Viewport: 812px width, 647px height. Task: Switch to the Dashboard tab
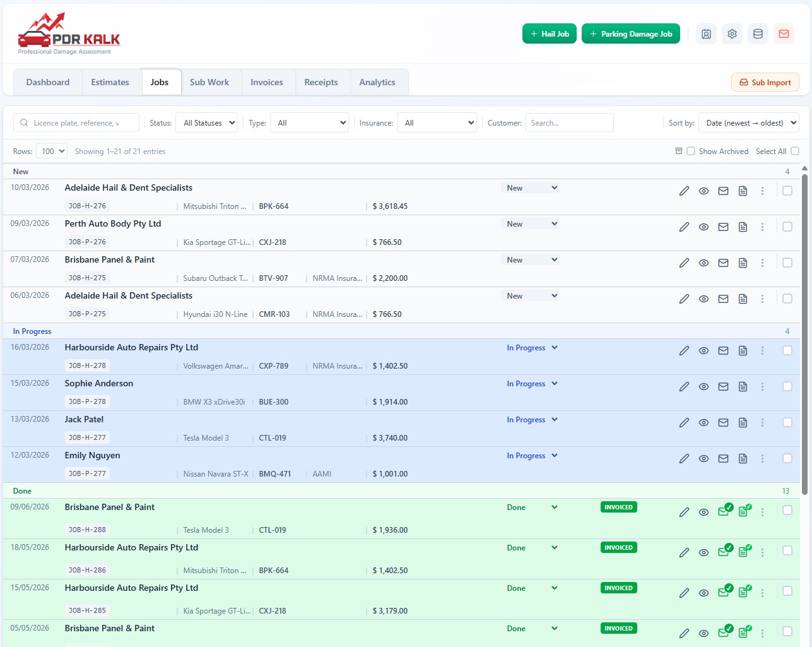pos(48,82)
